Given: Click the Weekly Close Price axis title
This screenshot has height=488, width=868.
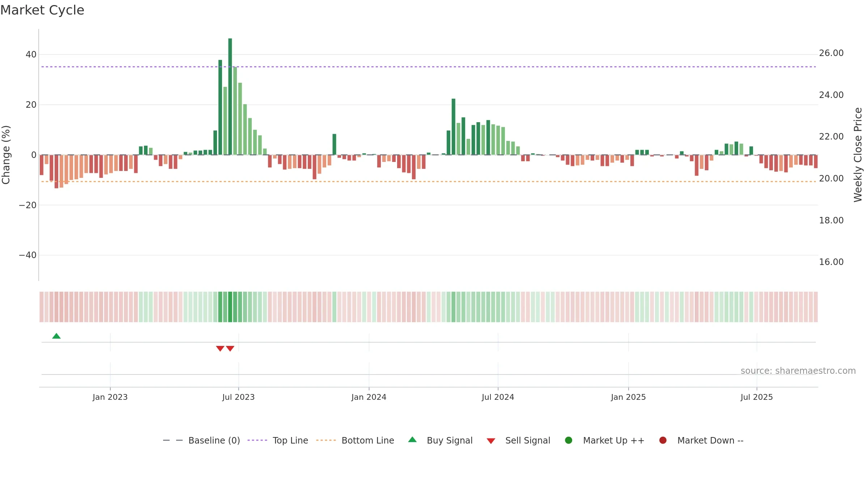Looking at the screenshot, I should 858,155.
